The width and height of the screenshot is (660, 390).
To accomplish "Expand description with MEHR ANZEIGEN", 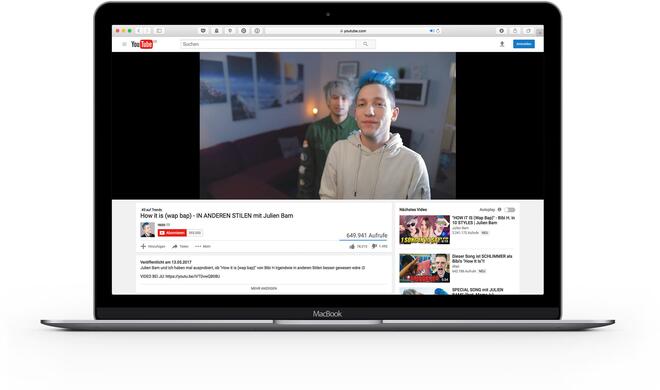I will (264, 289).
